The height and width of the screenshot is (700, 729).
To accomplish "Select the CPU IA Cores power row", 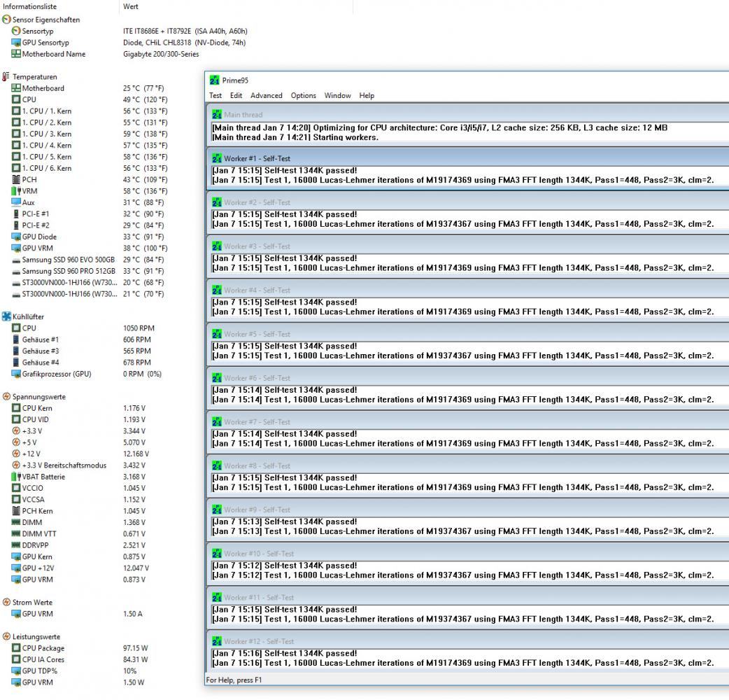I will 80,659.
